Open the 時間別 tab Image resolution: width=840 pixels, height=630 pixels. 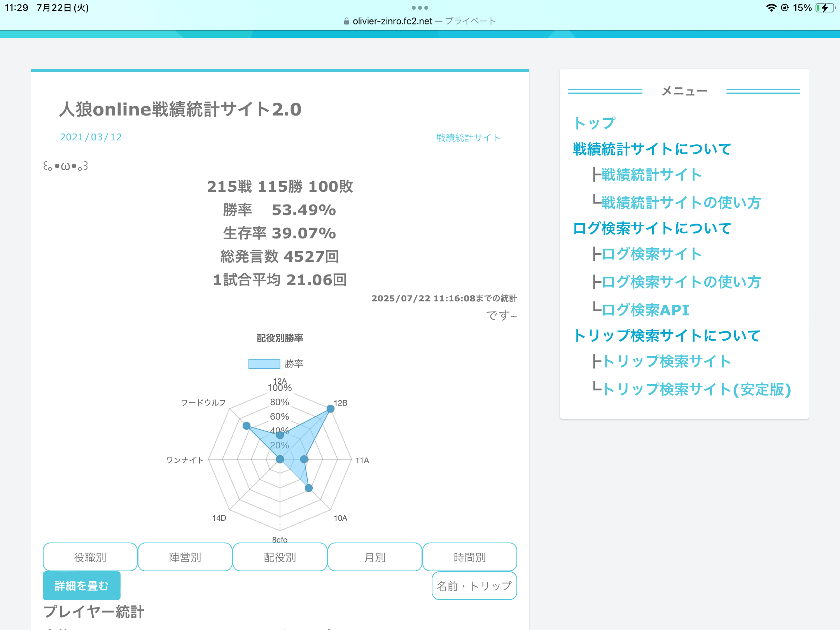(469, 557)
